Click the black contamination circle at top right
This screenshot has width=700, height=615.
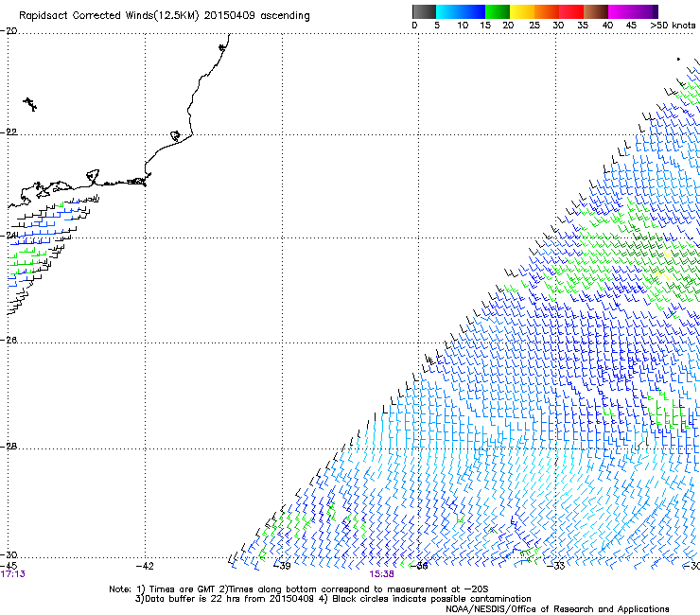point(678,59)
